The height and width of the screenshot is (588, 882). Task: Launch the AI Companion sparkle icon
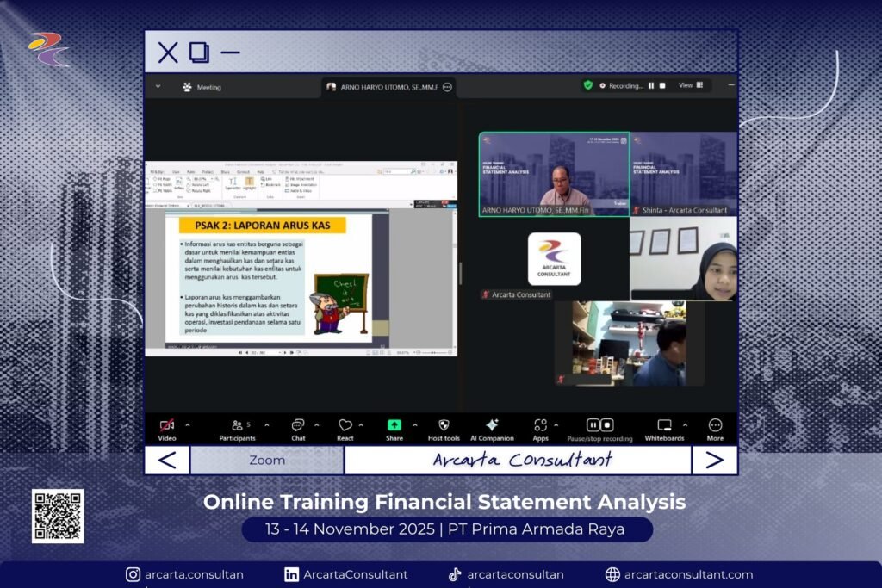coord(492,425)
